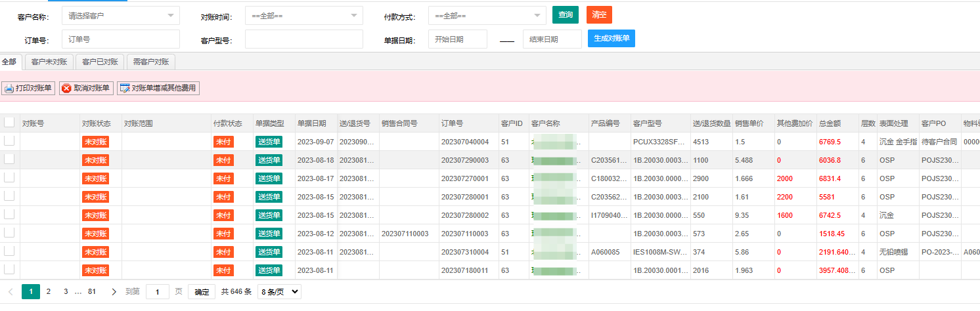Viewport: 980px width, 311px height.
Task: Switch to the 客户未对账 tab
Action: coord(49,62)
